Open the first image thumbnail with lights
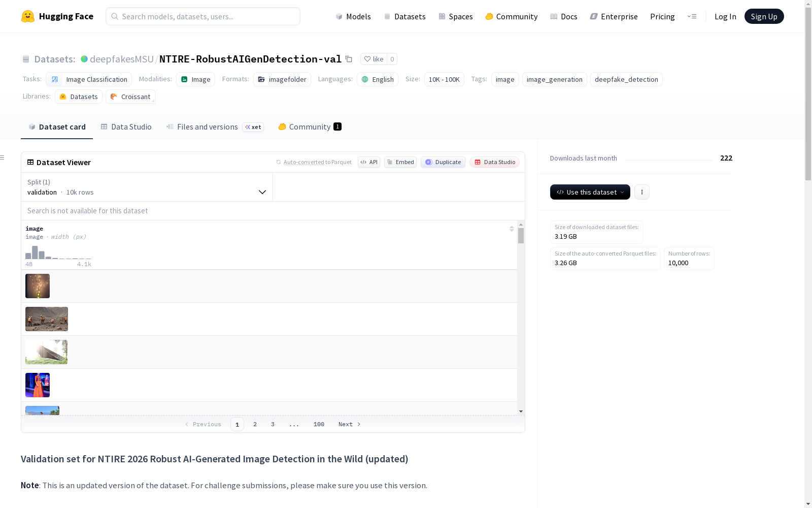 38,286
